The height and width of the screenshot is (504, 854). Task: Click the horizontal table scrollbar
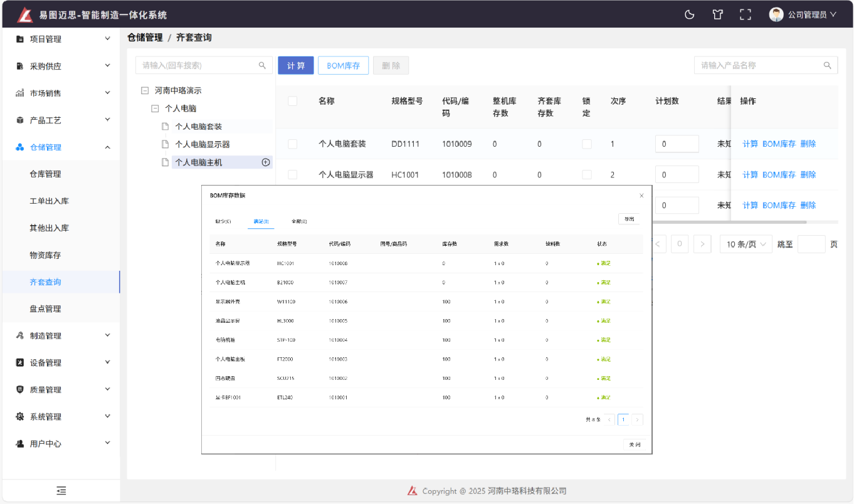tap(729, 222)
